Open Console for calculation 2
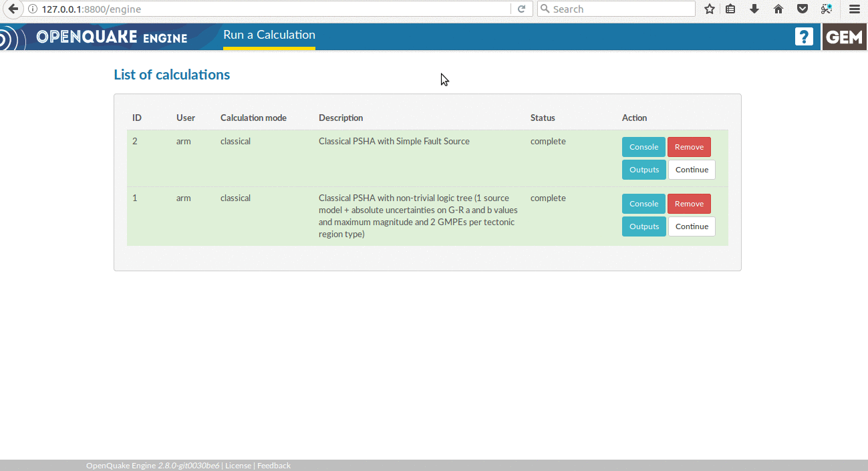This screenshot has height=471, width=868. click(643, 147)
